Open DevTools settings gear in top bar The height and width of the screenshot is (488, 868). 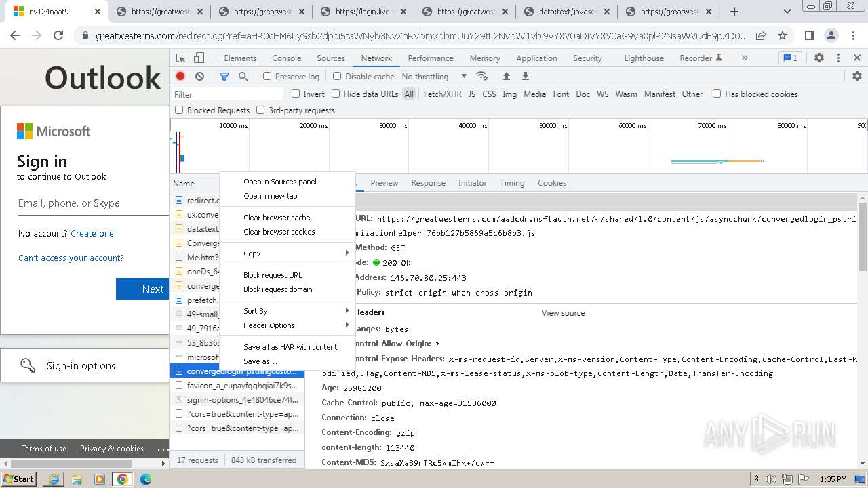(x=819, y=58)
